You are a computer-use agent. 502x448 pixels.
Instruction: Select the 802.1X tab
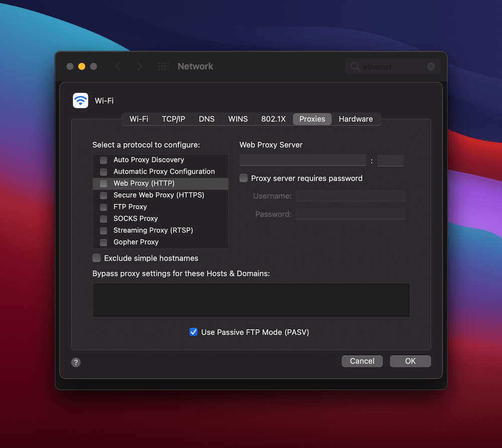tap(273, 119)
